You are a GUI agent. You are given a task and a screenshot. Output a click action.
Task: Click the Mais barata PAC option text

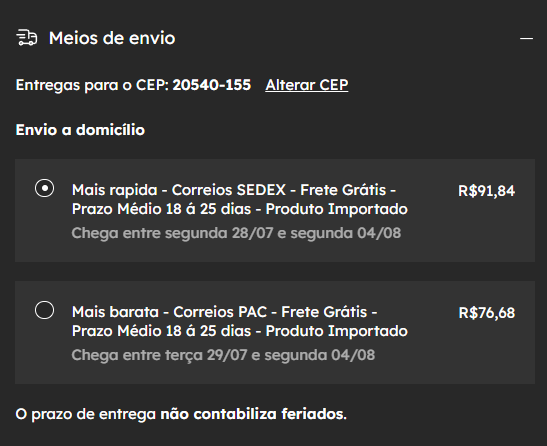pyautogui.click(x=240, y=321)
